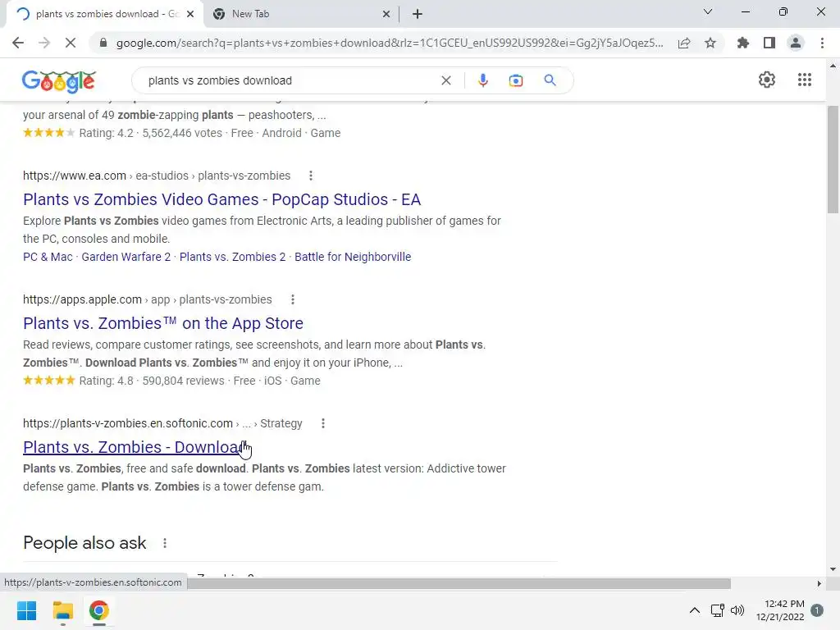The height and width of the screenshot is (630, 840).
Task: View site information lock icon
Action: pyautogui.click(x=103, y=43)
